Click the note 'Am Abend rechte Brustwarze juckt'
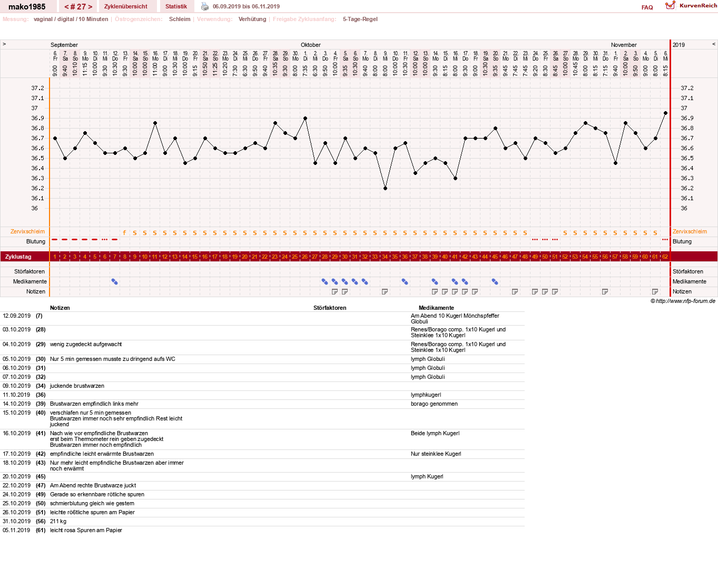This screenshot has height=588, width=718. 93,485
